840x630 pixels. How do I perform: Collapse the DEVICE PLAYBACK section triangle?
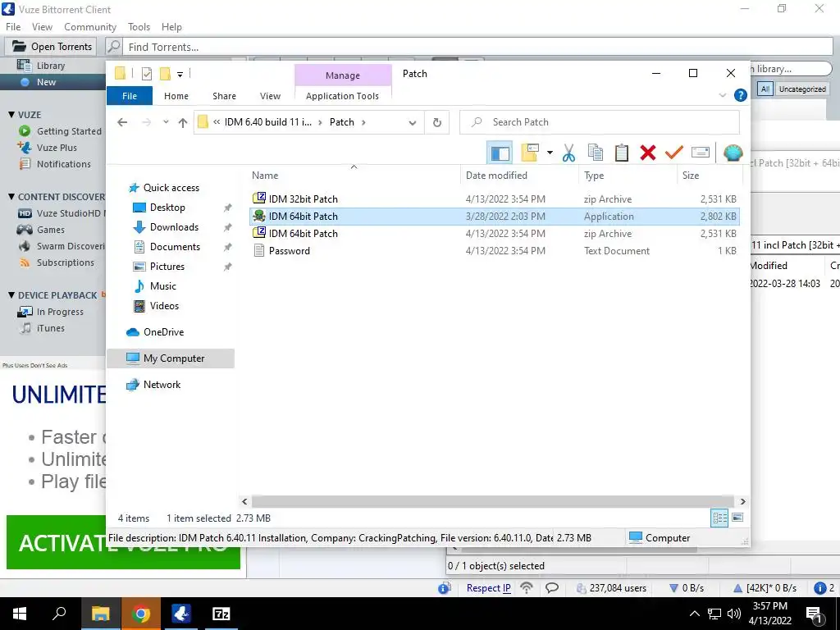click(x=11, y=295)
